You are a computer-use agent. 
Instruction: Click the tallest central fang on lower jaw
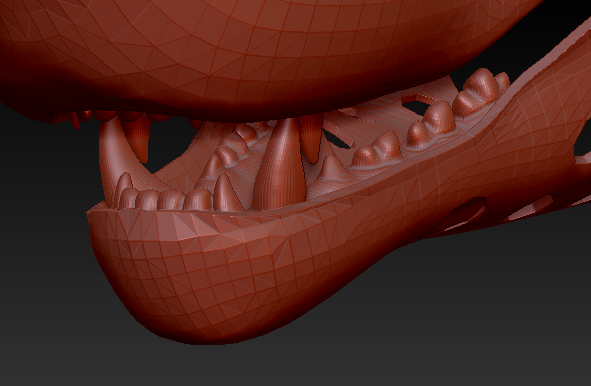280,164
